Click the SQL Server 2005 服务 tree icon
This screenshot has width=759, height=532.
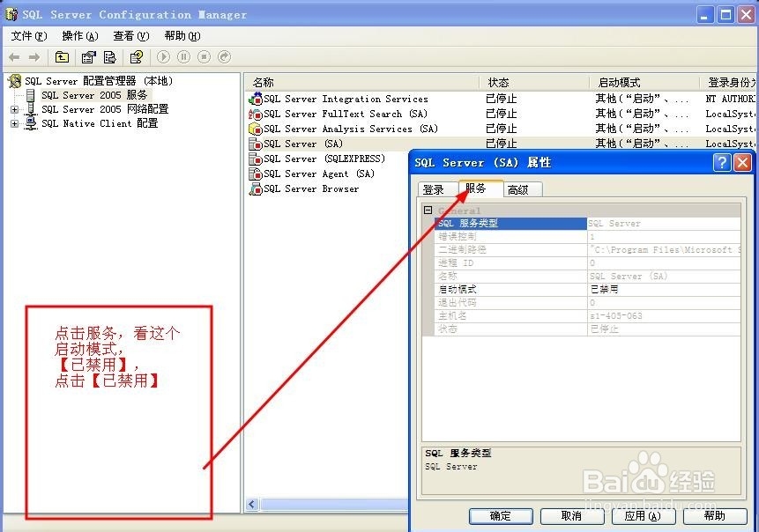tap(31, 95)
